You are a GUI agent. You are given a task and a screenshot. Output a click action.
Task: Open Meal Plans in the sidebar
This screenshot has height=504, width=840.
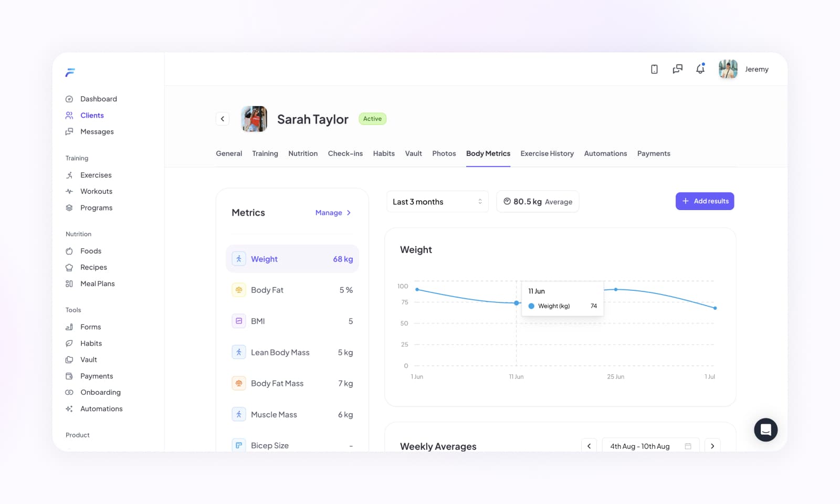tap(97, 283)
